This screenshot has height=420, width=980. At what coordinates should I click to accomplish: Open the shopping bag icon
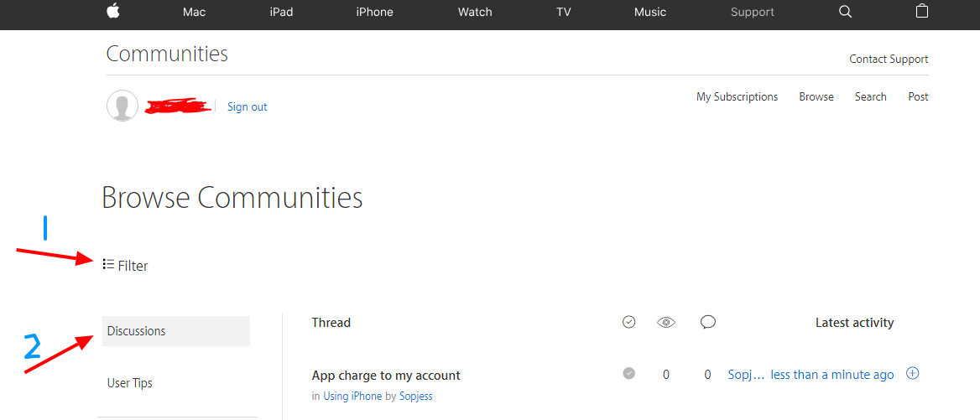922,11
